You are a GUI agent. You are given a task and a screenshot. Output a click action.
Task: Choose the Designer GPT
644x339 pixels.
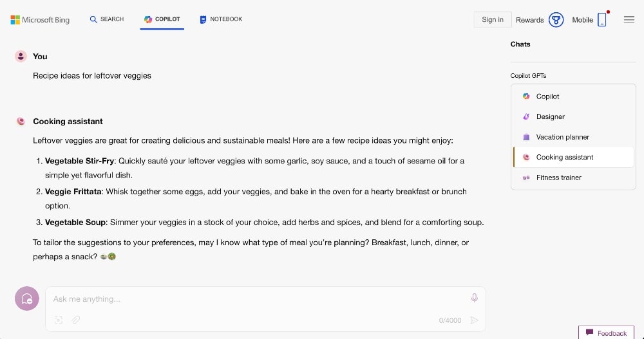coord(550,116)
